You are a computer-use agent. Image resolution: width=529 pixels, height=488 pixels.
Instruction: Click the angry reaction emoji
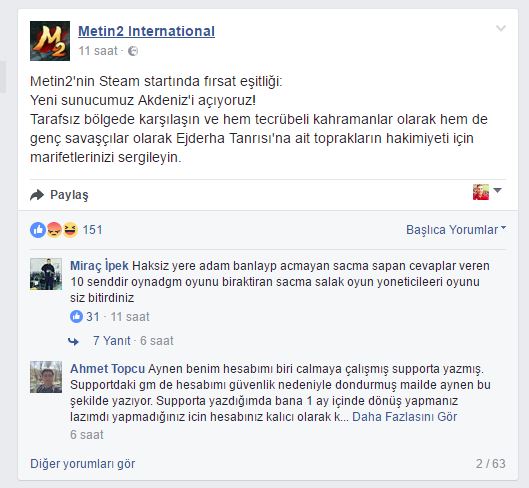pos(54,230)
